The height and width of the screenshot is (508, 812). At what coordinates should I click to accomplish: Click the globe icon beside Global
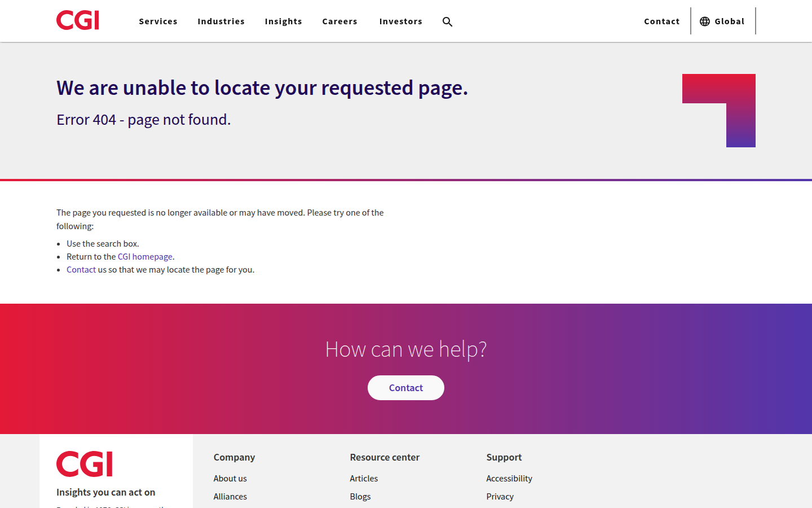tap(704, 21)
